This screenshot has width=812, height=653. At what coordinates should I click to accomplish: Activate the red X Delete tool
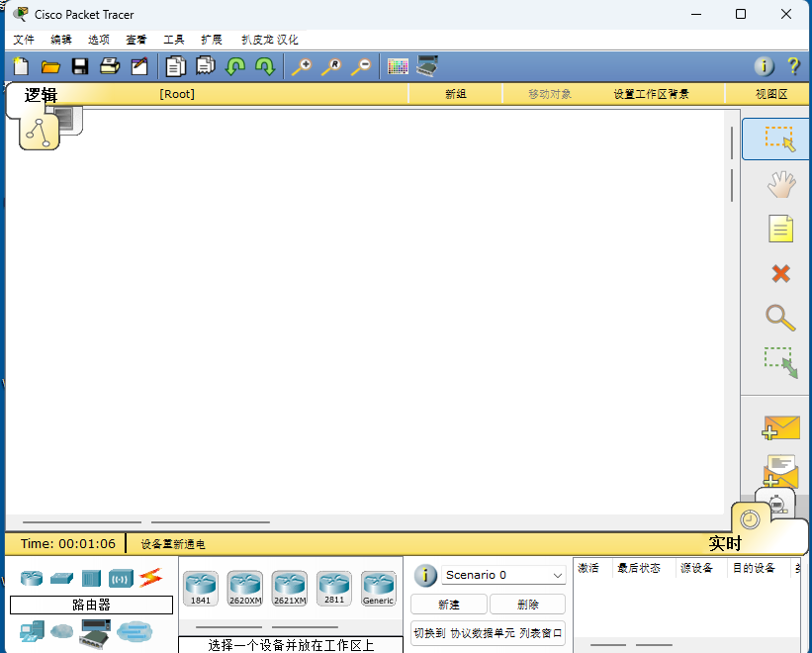[780, 273]
